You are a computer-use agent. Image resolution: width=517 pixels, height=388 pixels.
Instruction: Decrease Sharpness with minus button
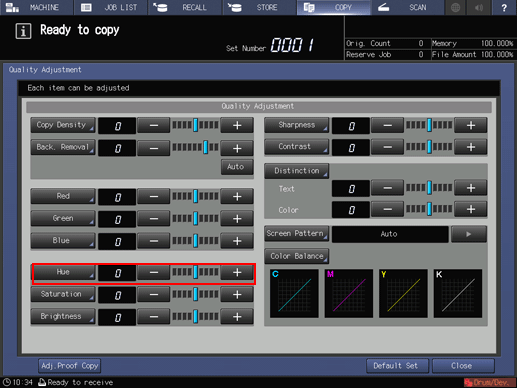387,125
